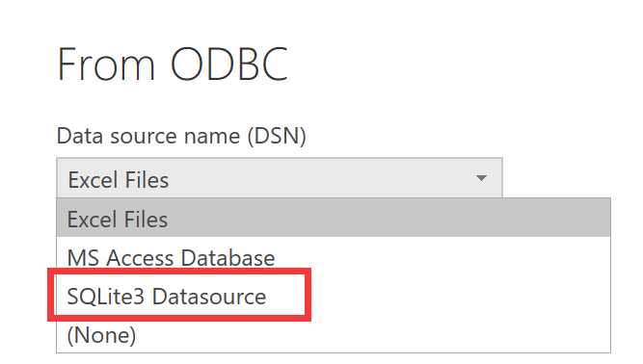Image resolution: width=643 pixels, height=364 pixels.
Task: Pick the third entry, SQLite3 Datasource
Action: (x=333, y=296)
